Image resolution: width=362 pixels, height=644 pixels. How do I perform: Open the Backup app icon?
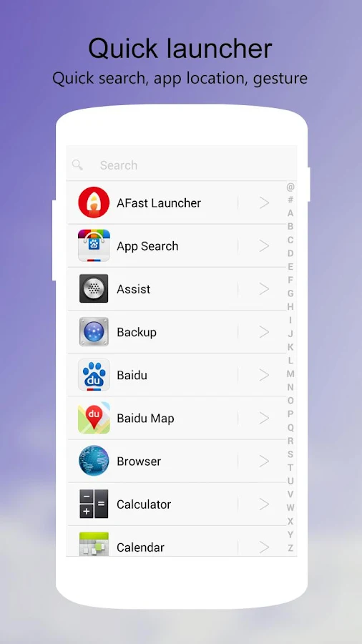(x=94, y=332)
